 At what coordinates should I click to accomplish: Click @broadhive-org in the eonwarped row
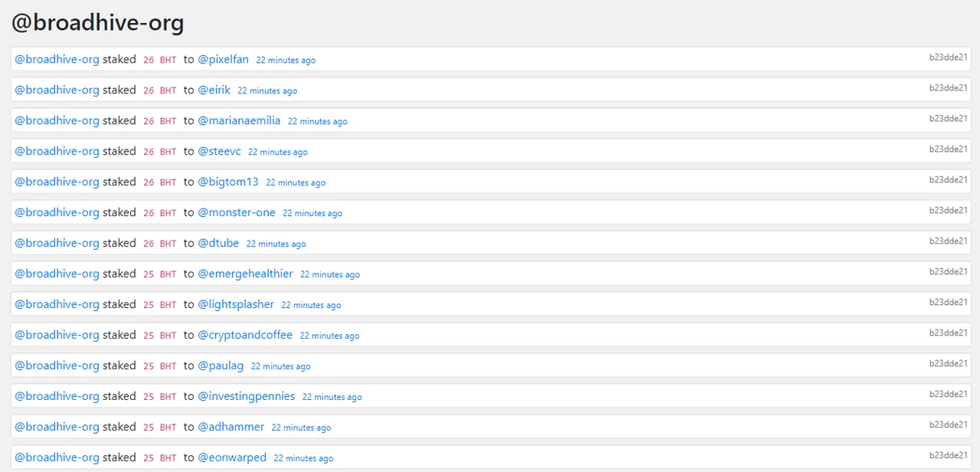(x=57, y=457)
